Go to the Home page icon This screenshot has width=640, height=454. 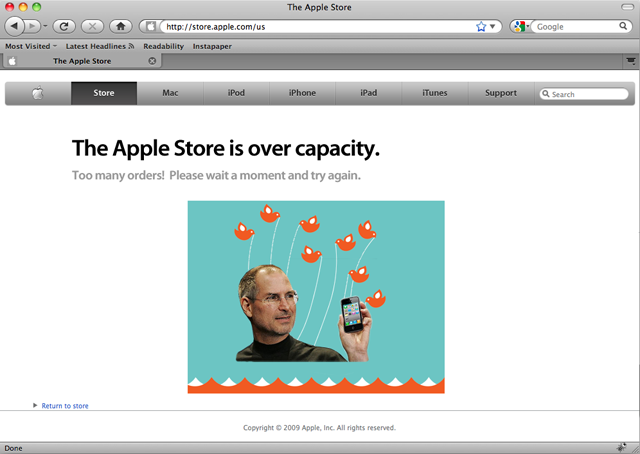point(120,27)
